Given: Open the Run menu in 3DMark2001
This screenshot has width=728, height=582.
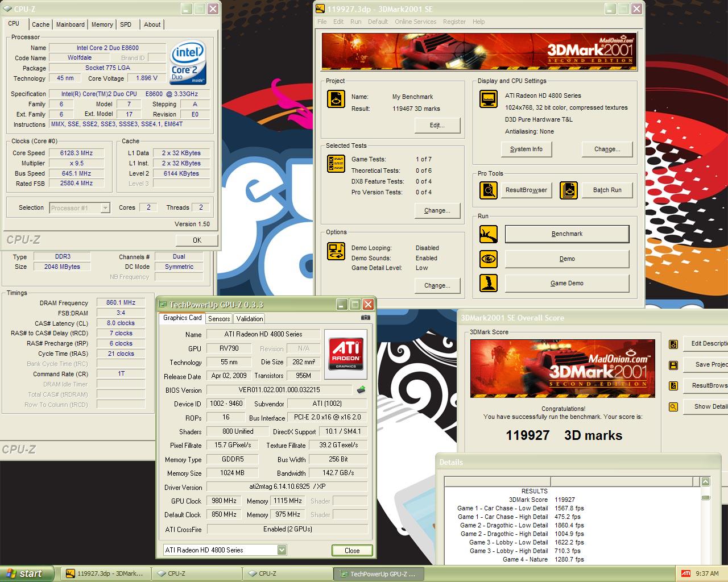Looking at the screenshot, I should click(x=356, y=22).
